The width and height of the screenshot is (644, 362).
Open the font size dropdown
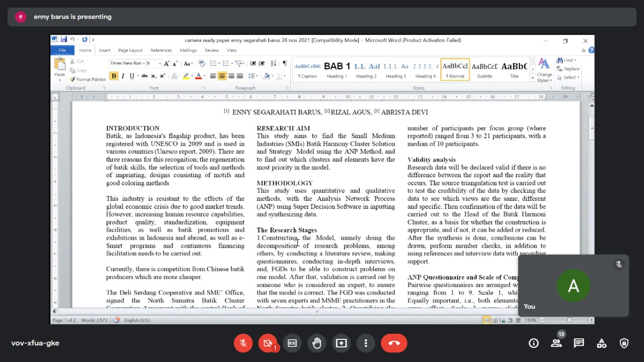159,63
